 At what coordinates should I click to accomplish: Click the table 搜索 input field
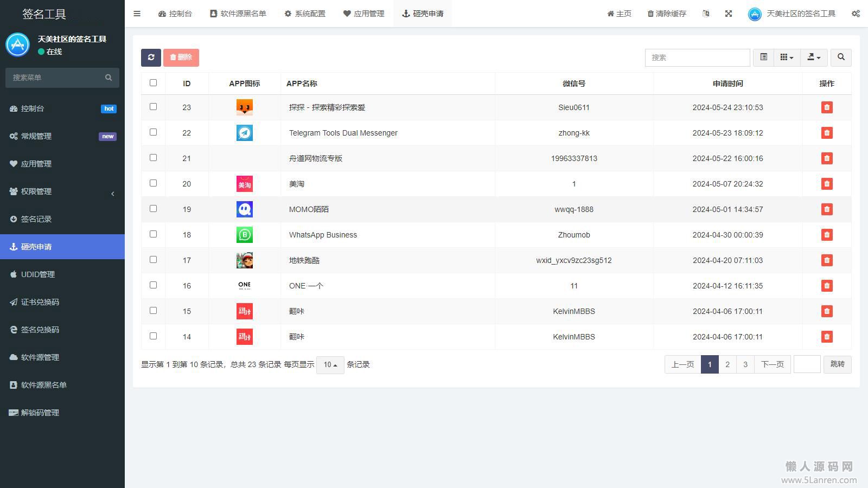point(697,57)
